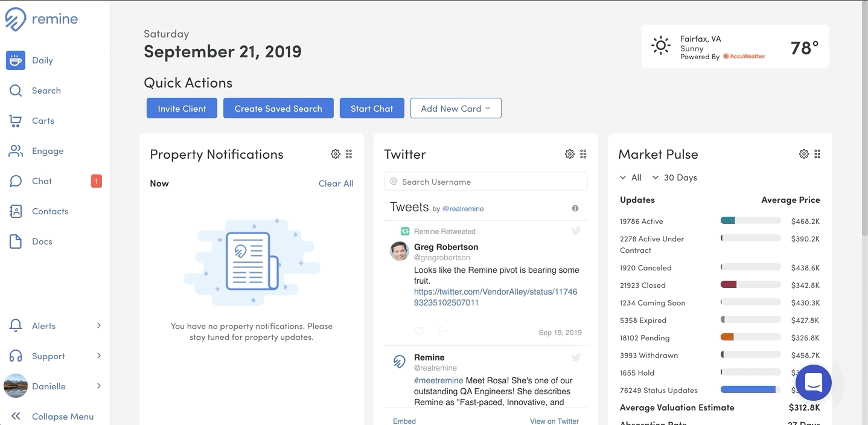Expand the Support submenu chevron
Viewport: 868px width, 425px height.
coord(99,356)
